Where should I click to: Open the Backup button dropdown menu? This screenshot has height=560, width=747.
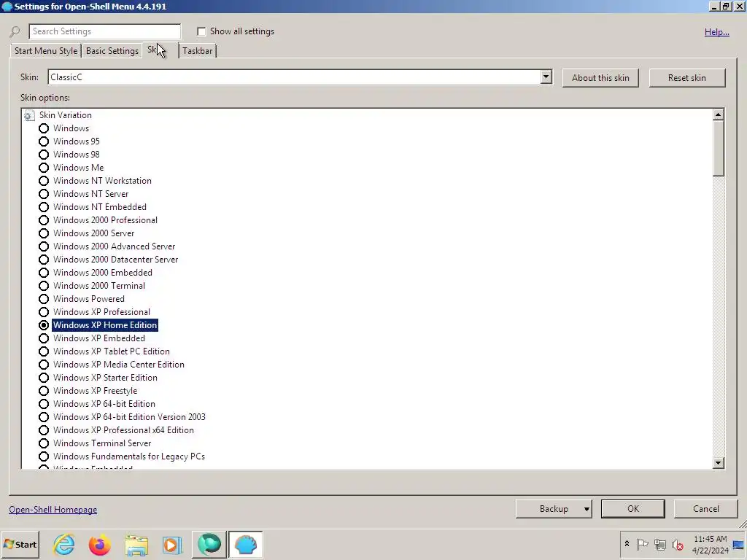coord(587,509)
